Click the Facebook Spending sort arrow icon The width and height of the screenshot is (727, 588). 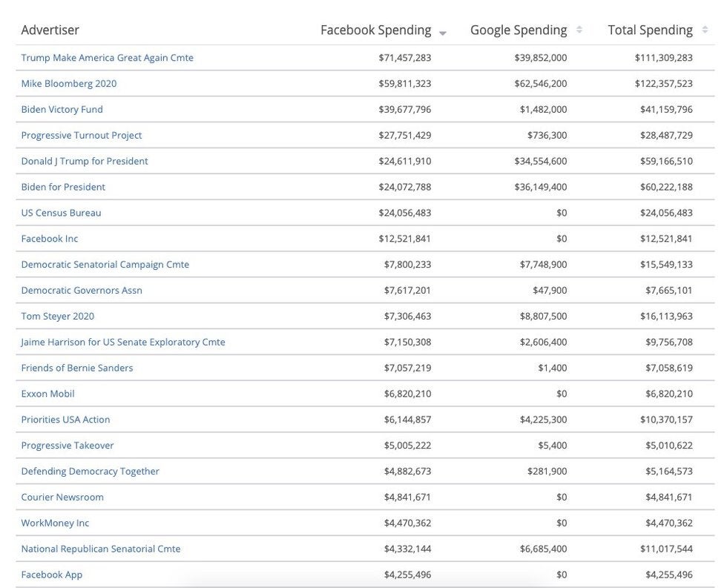pyautogui.click(x=443, y=33)
